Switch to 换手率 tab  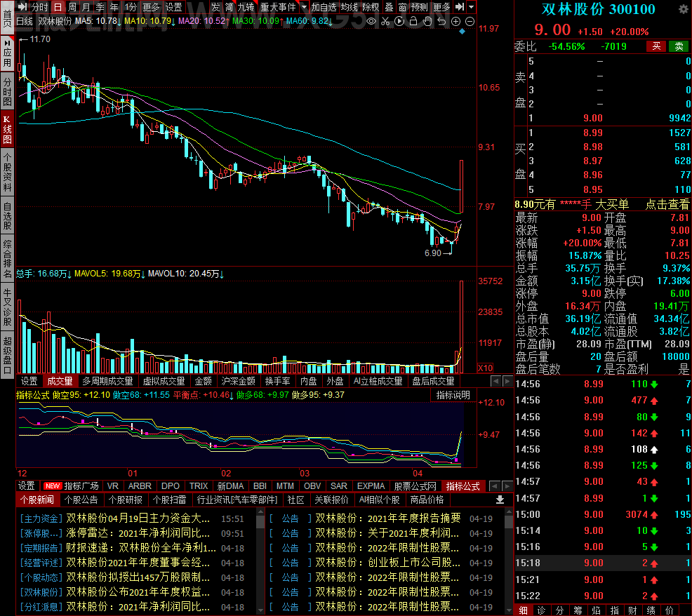point(278,381)
